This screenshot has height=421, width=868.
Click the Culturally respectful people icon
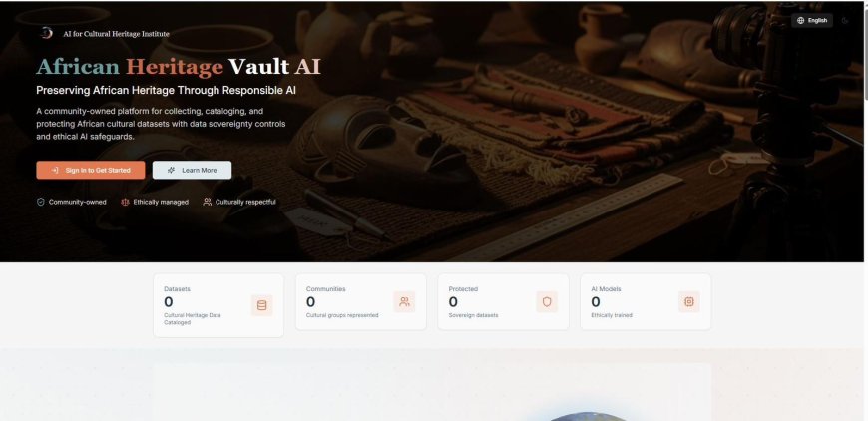pyautogui.click(x=208, y=202)
